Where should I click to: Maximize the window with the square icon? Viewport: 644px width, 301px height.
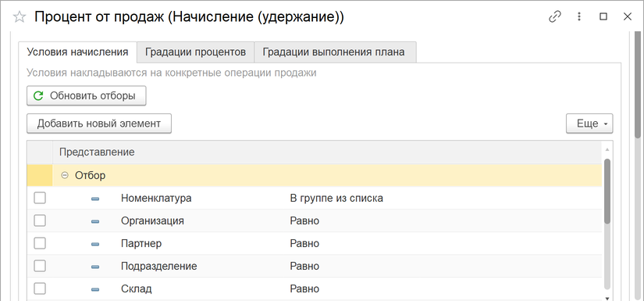603,16
